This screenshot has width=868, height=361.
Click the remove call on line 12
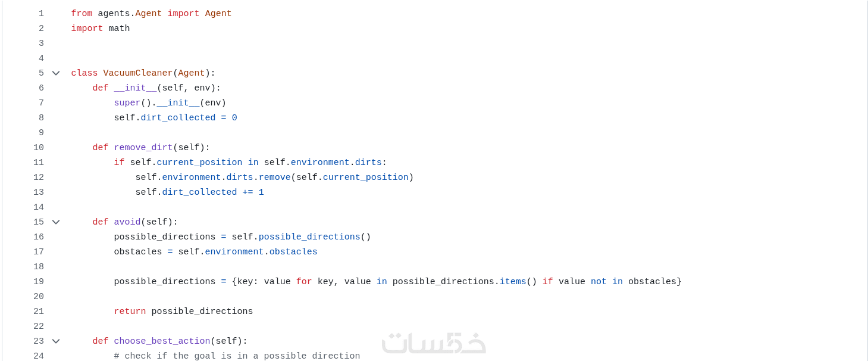pos(274,178)
